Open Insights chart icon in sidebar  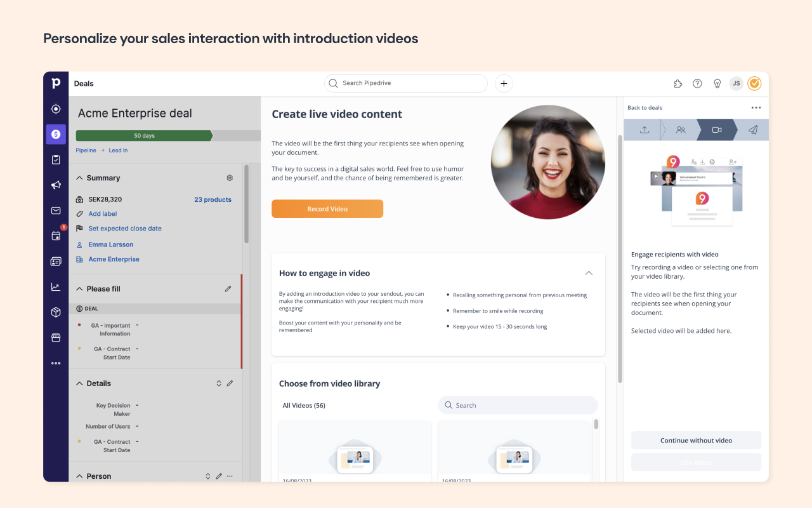coord(56,287)
